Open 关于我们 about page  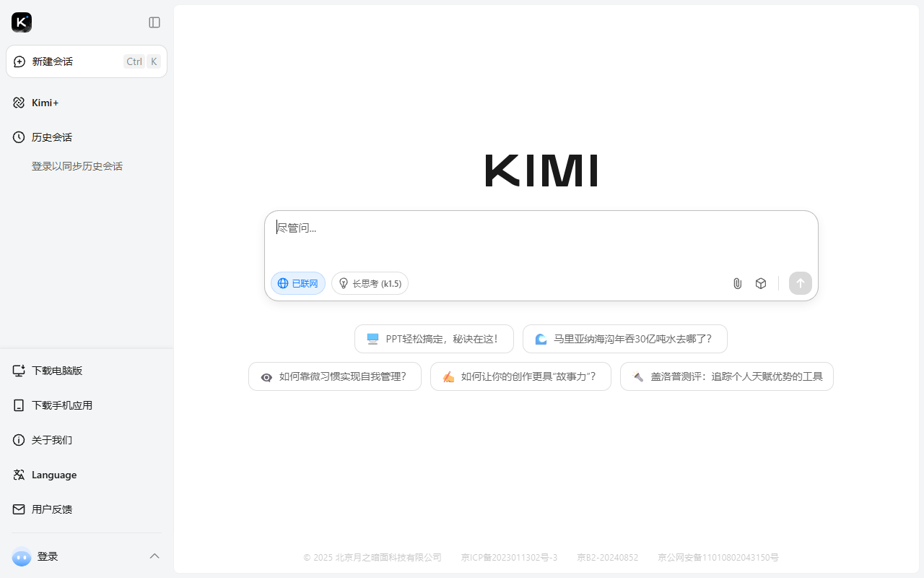(87, 440)
